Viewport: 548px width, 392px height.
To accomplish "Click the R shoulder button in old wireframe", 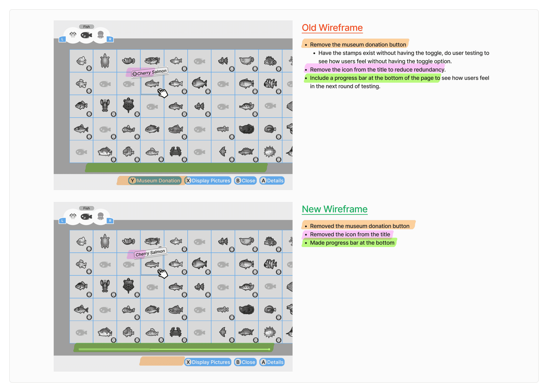I will pyautogui.click(x=110, y=39).
